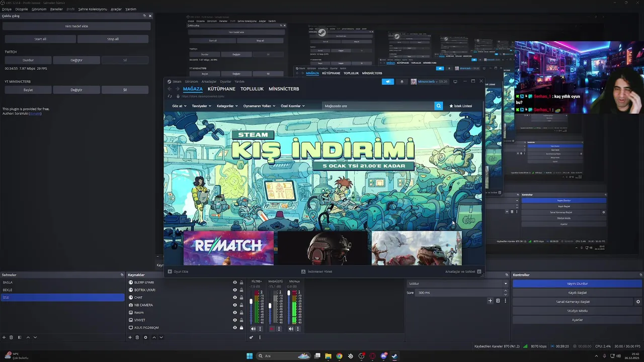Click Stop all in Çoklu çıkış
Viewport: 644px width, 362px height.
(113, 39)
